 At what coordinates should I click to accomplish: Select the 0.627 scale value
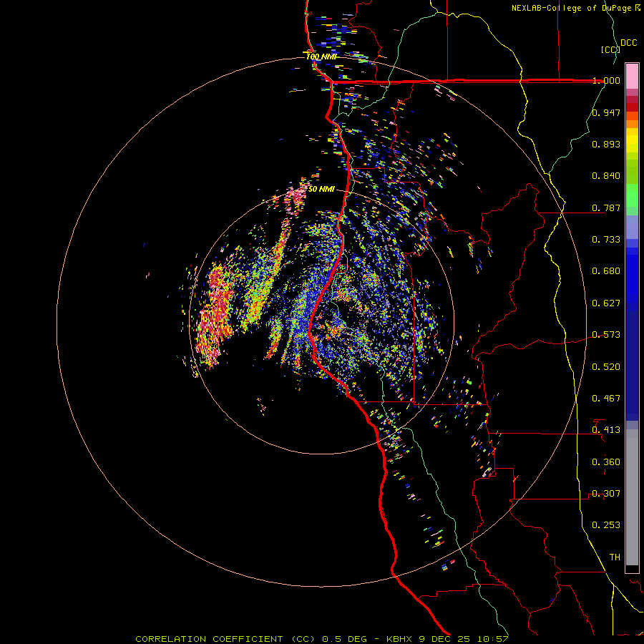[606, 303]
